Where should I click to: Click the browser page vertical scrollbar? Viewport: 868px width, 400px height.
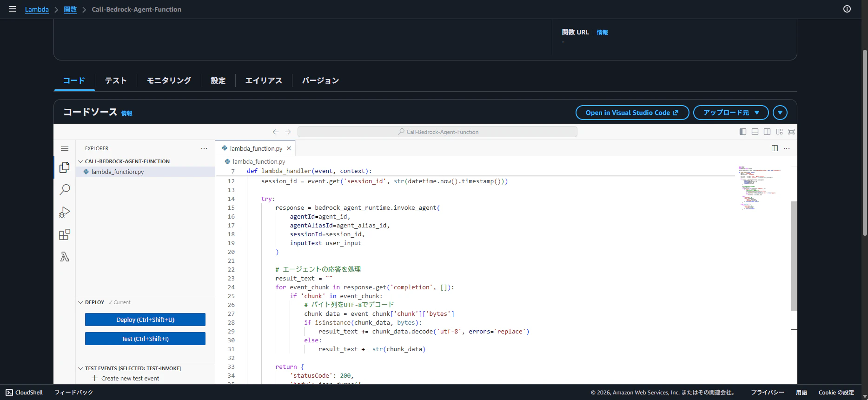coord(865,142)
